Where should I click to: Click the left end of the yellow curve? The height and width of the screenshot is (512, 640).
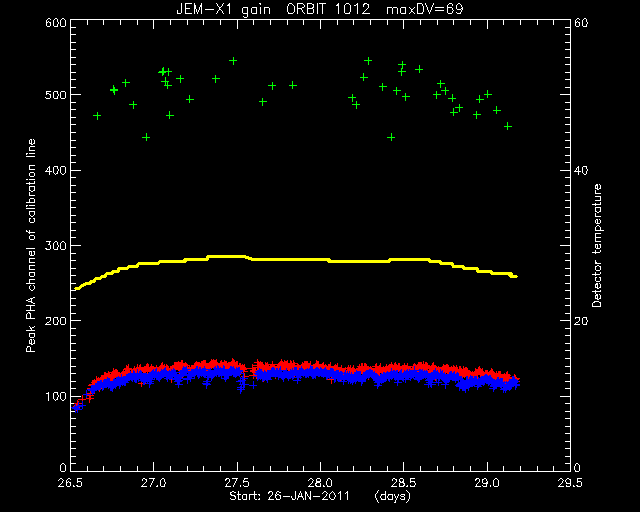[77, 289]
